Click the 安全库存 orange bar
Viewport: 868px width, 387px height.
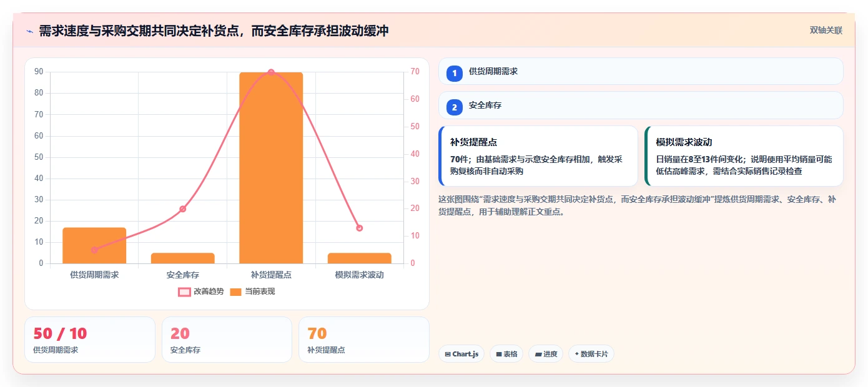click(x=183, y=258)
